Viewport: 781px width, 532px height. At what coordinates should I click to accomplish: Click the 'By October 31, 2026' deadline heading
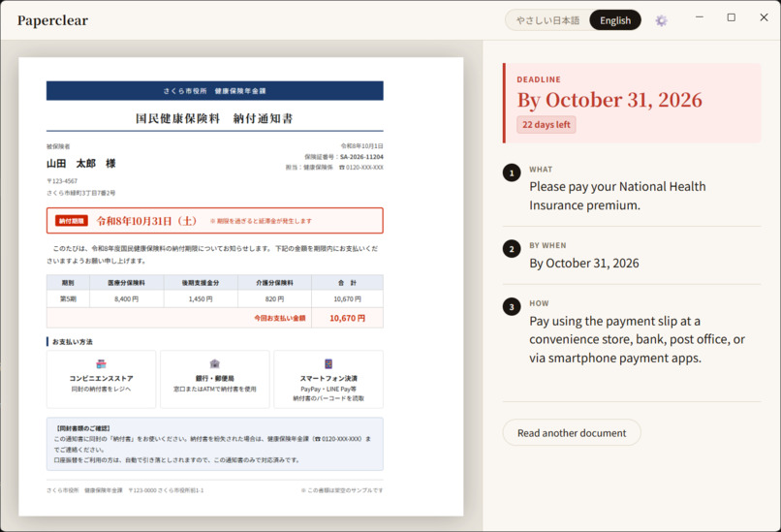coord(609,100)
